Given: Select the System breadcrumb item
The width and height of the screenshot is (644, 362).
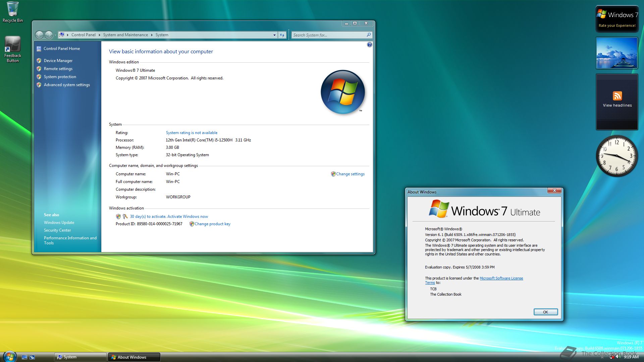Looking at the screenshot, I should [162, 35].
